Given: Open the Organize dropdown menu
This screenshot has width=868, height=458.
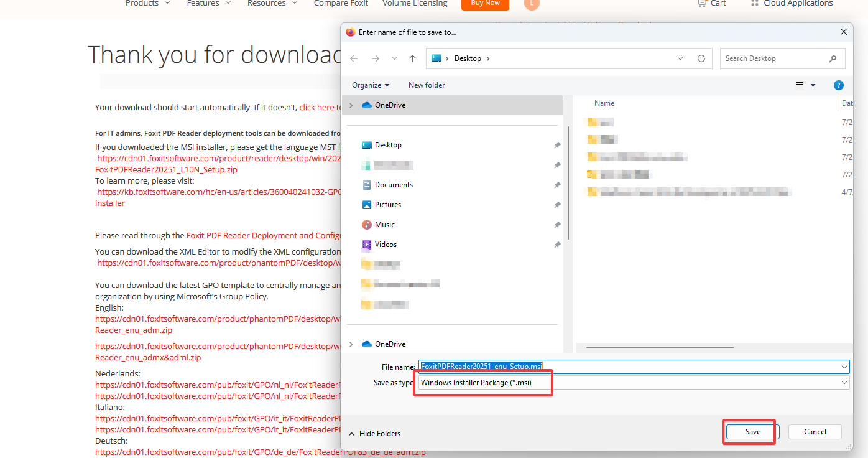Looking at the screenshot, I should (369, 85).
